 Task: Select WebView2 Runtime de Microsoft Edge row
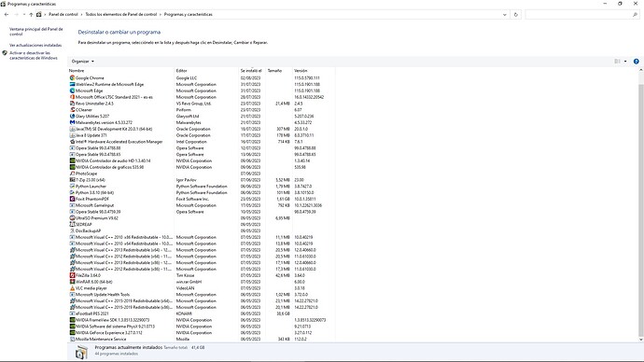point(202,85)
